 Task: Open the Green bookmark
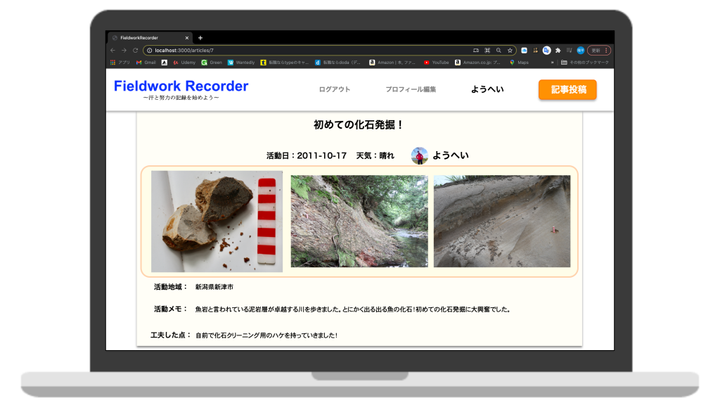pos(212,62)
